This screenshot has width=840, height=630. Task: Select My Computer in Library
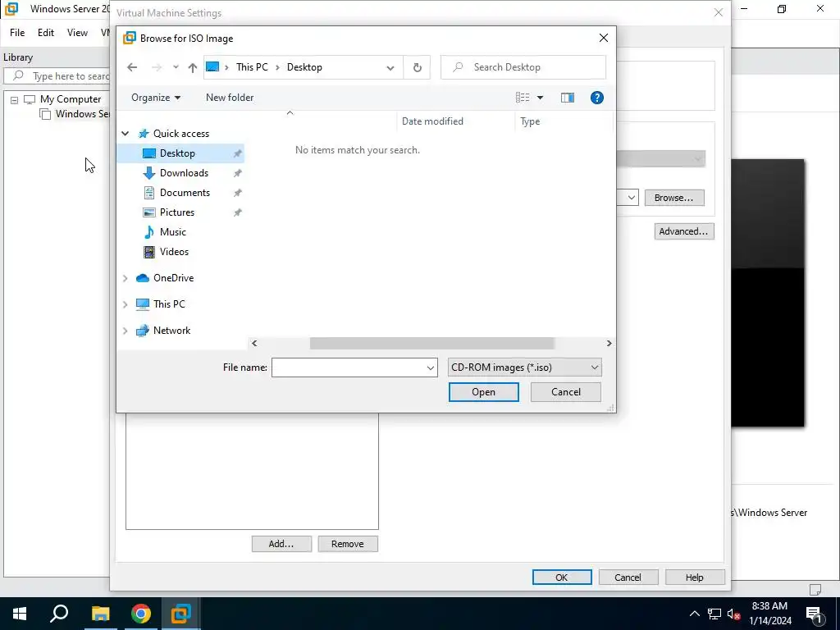pos(71,99)
